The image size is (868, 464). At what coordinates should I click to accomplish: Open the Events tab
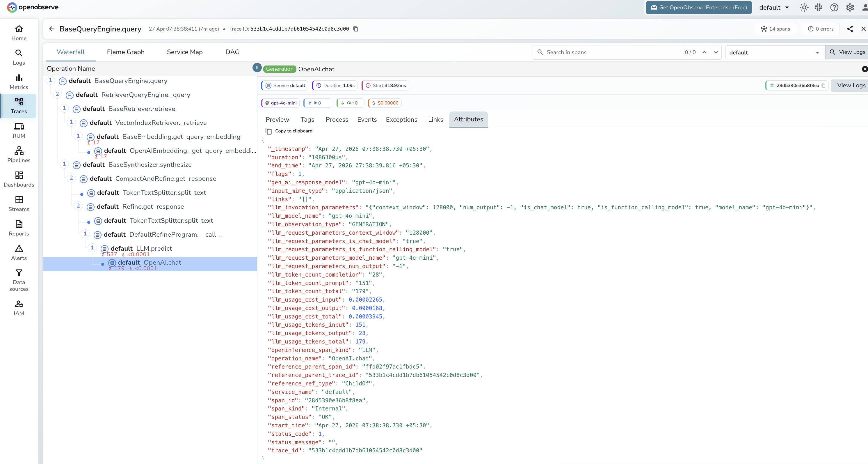tap(367, 119)
